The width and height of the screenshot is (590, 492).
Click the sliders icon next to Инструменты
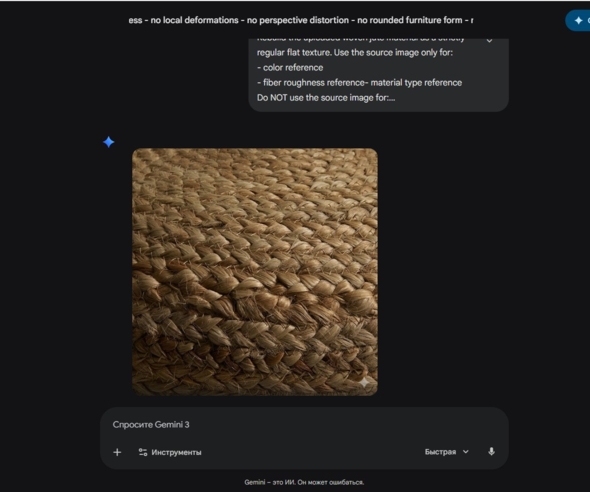pyautogui.click(x=143, y=452)
